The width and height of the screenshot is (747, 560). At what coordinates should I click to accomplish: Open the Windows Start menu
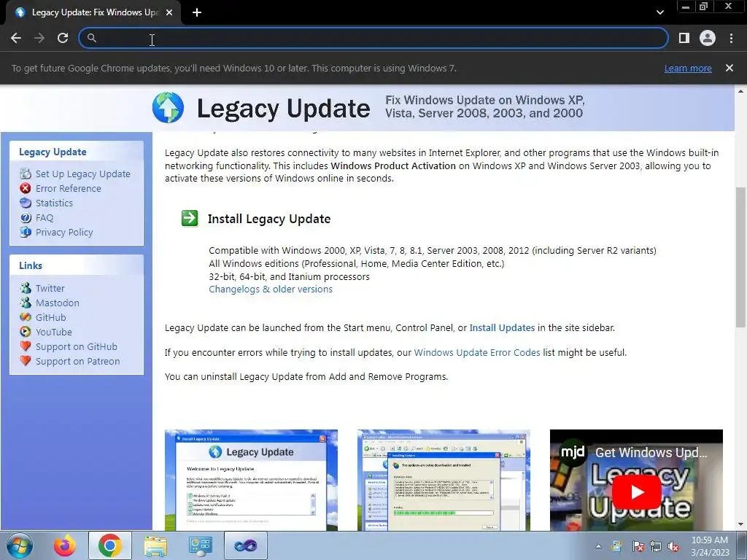point(20,545)
